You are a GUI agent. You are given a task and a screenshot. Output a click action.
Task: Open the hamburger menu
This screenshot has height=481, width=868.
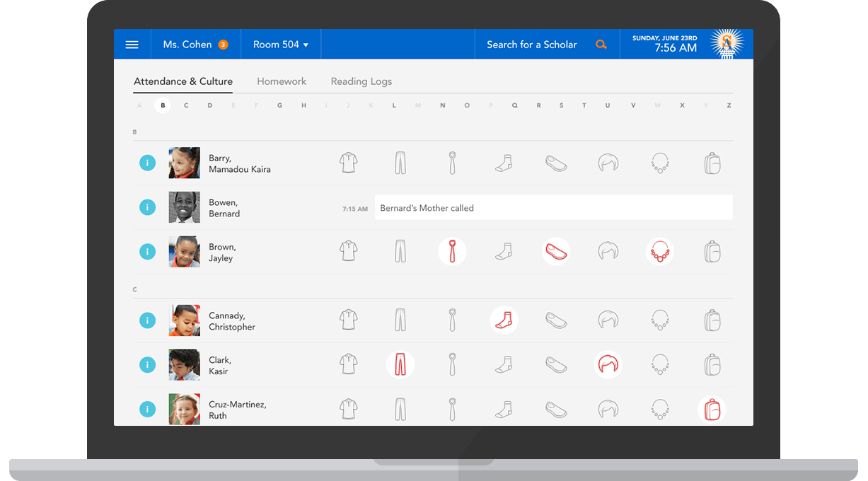(132, 45)
